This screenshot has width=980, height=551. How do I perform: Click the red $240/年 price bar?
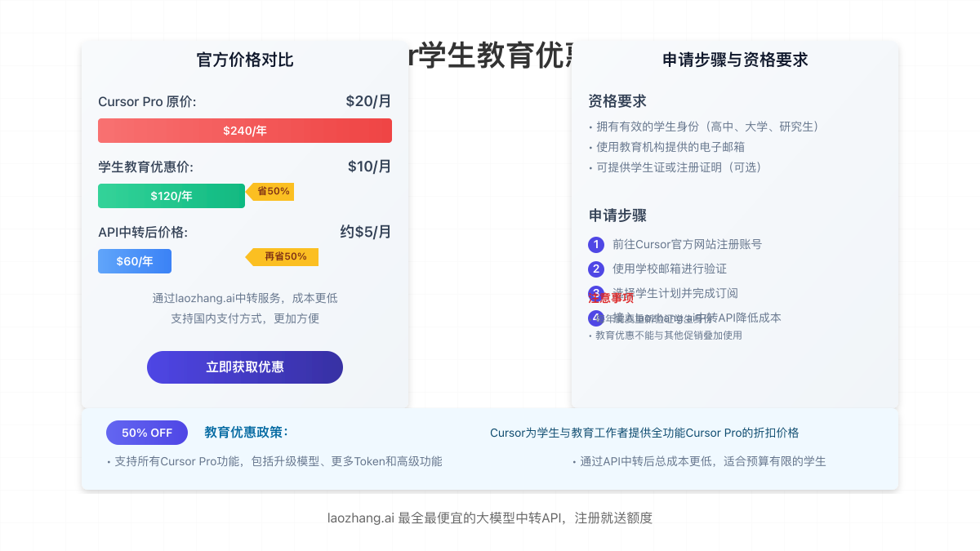245,131
